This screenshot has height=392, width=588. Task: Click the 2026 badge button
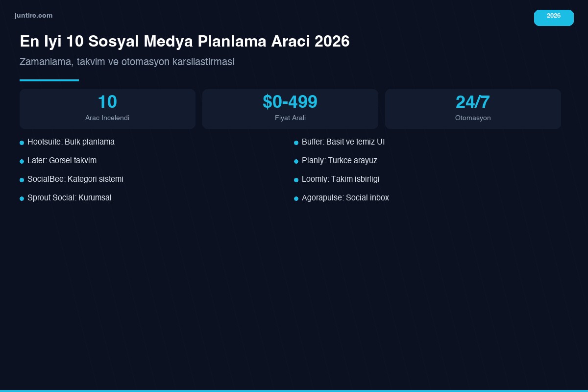pos(554,18)
